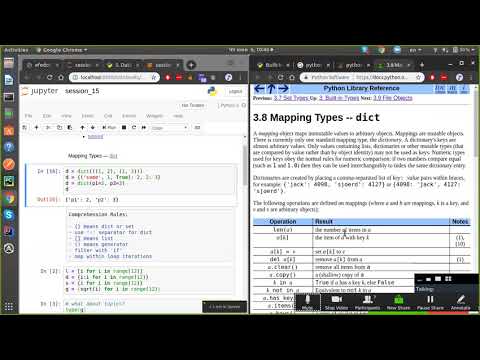The image size is (480, 360).
Task: Click the home icon in the left Chrome window
Action: pos(61,77)
